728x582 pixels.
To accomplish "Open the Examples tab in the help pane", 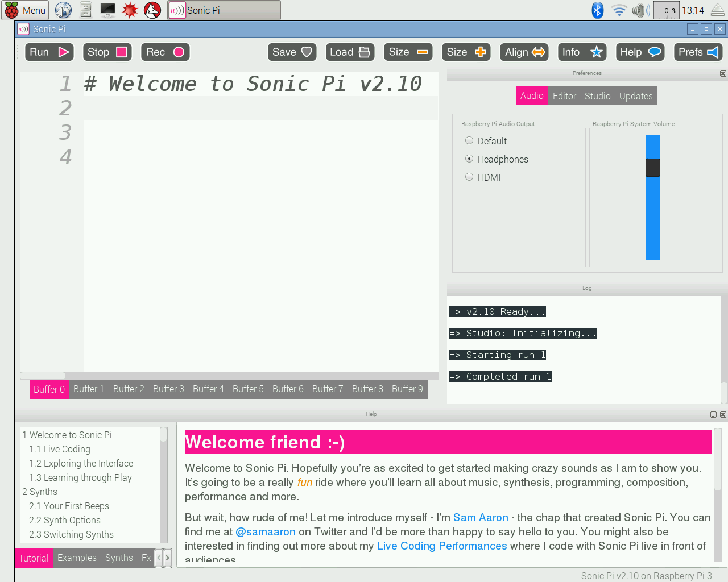I will click(77, 558).
